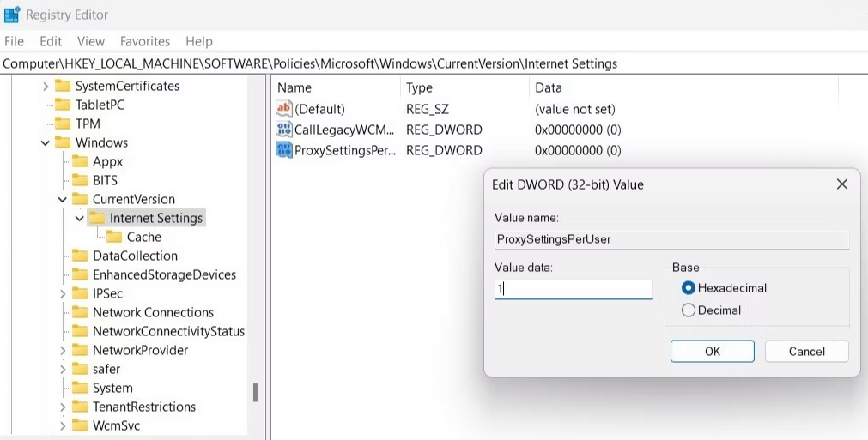868x440 pixels.
Task: Click the EnhancedStorageDevices folder icon
Action: tap(80, 274)
